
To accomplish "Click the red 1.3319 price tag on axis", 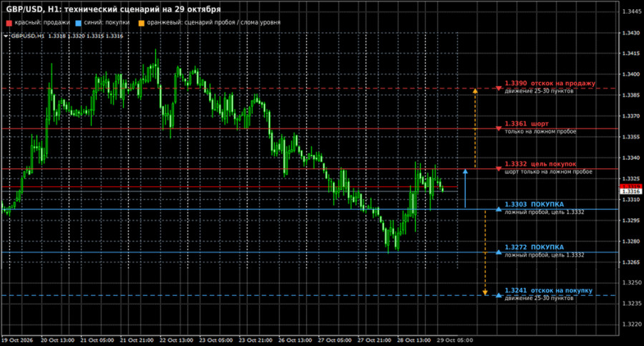I will pyautogui.click(x=630, y=186).
